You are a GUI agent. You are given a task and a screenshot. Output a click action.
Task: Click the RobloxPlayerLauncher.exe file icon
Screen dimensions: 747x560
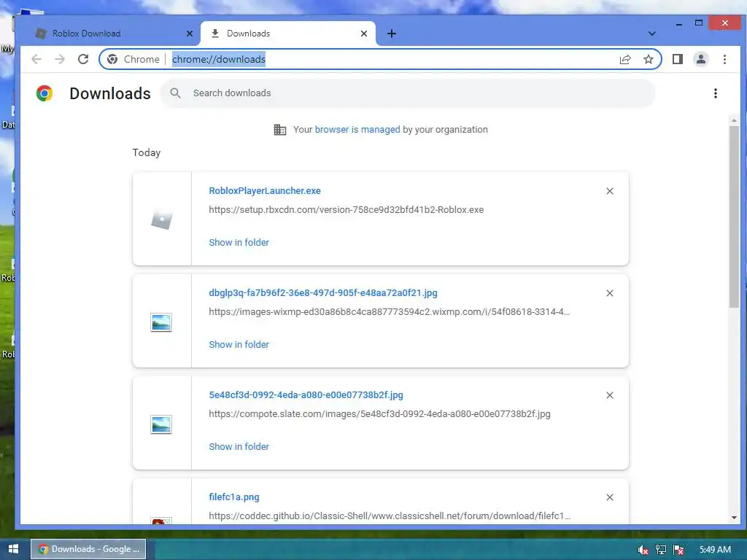161,219
